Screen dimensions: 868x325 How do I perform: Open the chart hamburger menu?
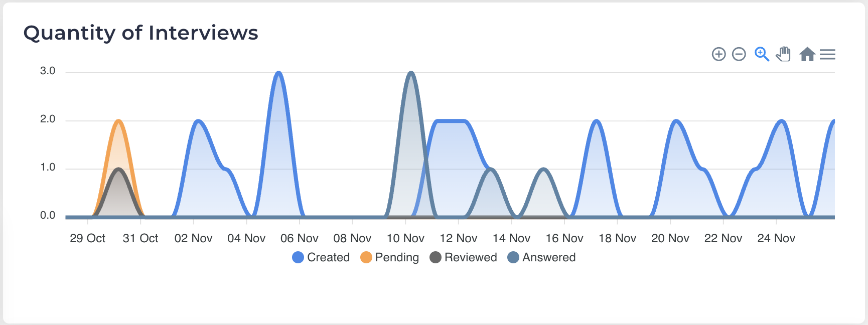point(827,54)
